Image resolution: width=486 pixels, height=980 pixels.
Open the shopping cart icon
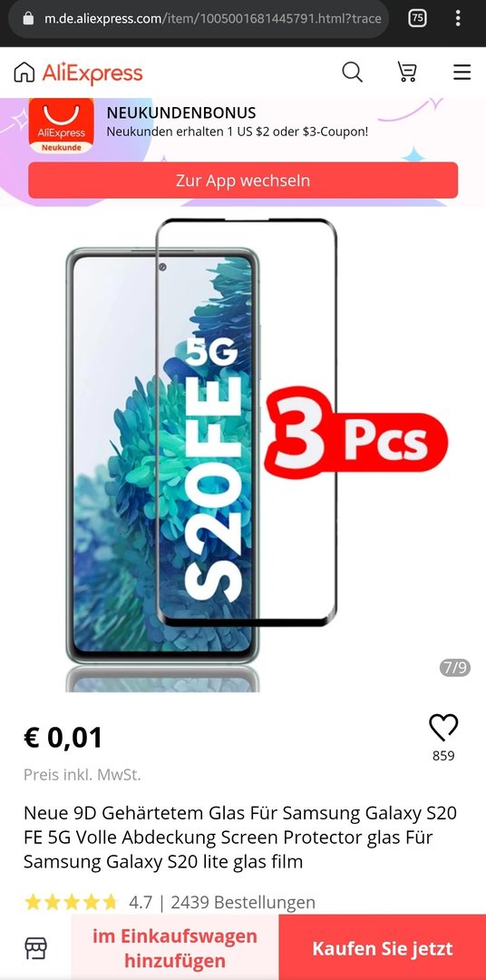tap(407, 73)
